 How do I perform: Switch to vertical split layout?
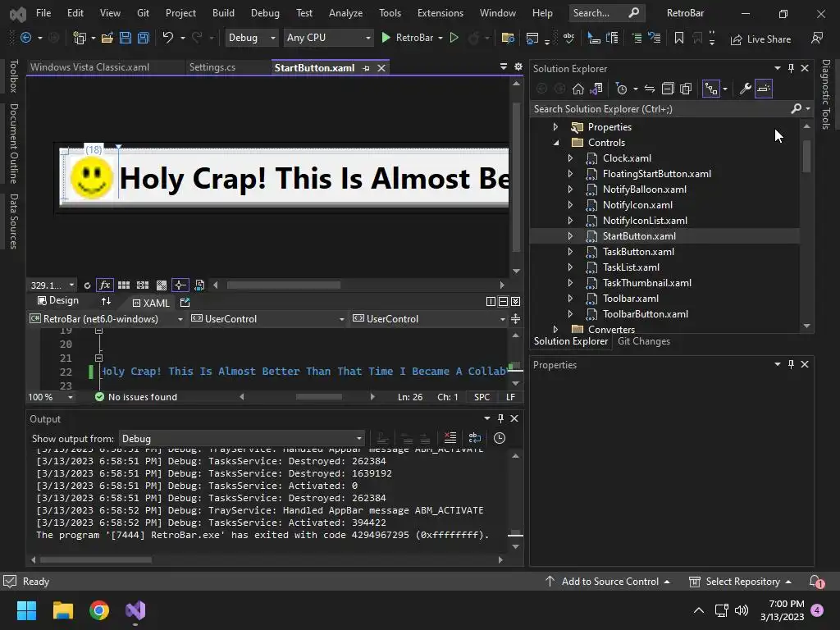point(491,302)
